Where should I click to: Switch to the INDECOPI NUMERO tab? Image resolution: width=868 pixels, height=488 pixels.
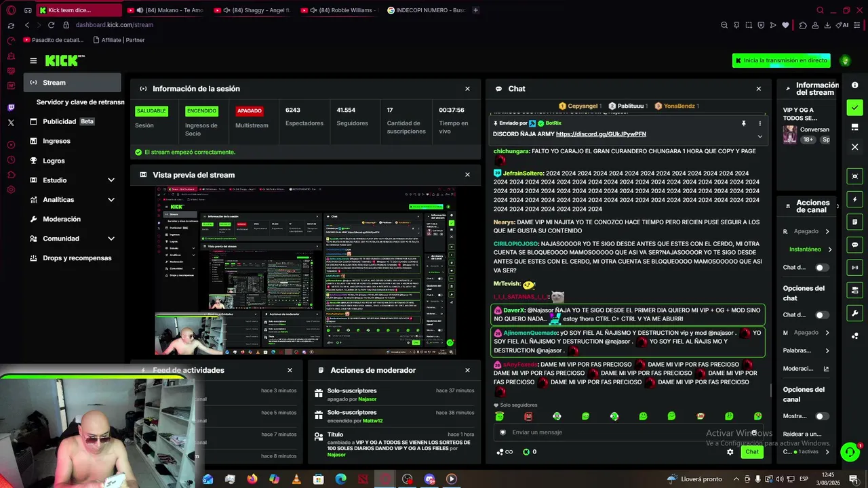[427, 10]
